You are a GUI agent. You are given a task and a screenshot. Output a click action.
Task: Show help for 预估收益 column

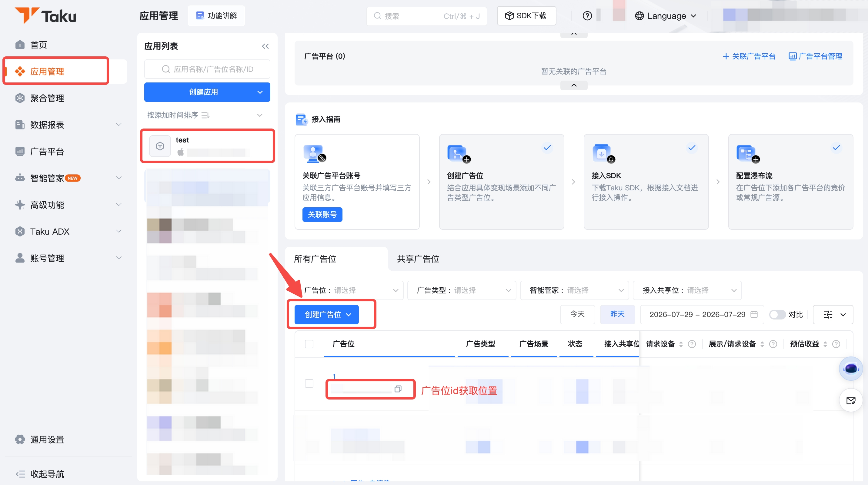[x=836, y=344]
